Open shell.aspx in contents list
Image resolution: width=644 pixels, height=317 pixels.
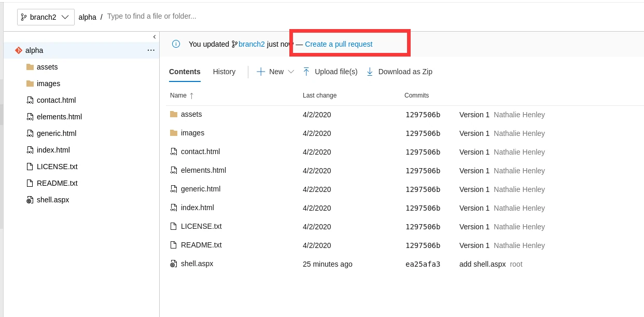tap(197, 264)
